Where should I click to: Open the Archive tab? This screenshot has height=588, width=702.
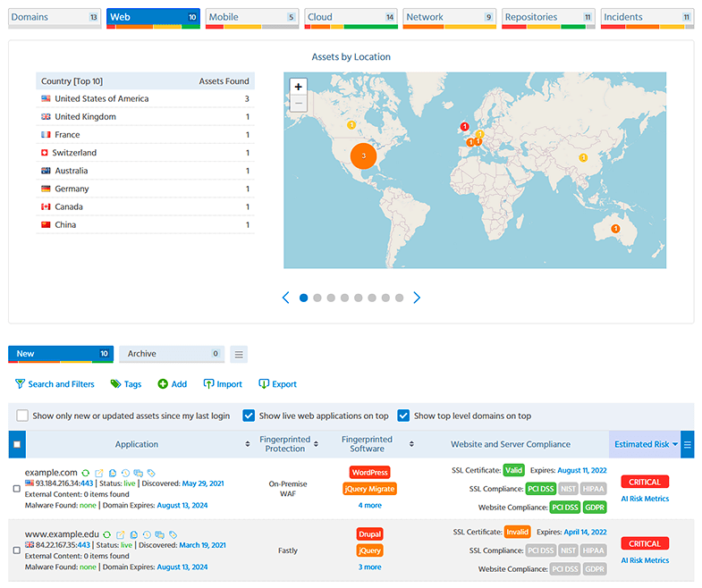coord(171,354)
